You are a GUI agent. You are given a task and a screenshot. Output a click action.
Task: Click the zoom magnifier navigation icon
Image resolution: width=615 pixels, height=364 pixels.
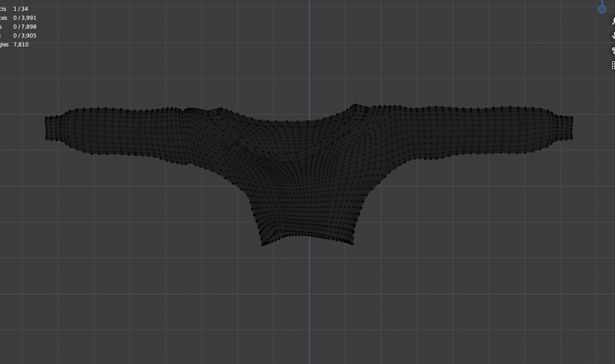click(x=613, y=22)
